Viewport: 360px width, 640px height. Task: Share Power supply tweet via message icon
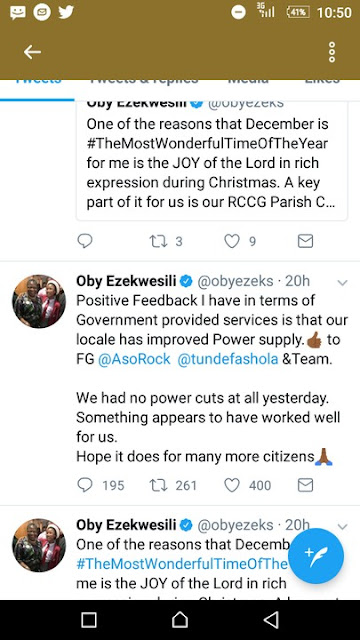click(305, 485)
